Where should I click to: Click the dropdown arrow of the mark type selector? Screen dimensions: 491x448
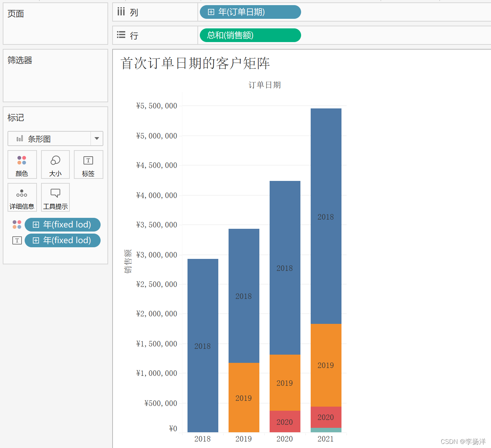(x=97, y=139)
